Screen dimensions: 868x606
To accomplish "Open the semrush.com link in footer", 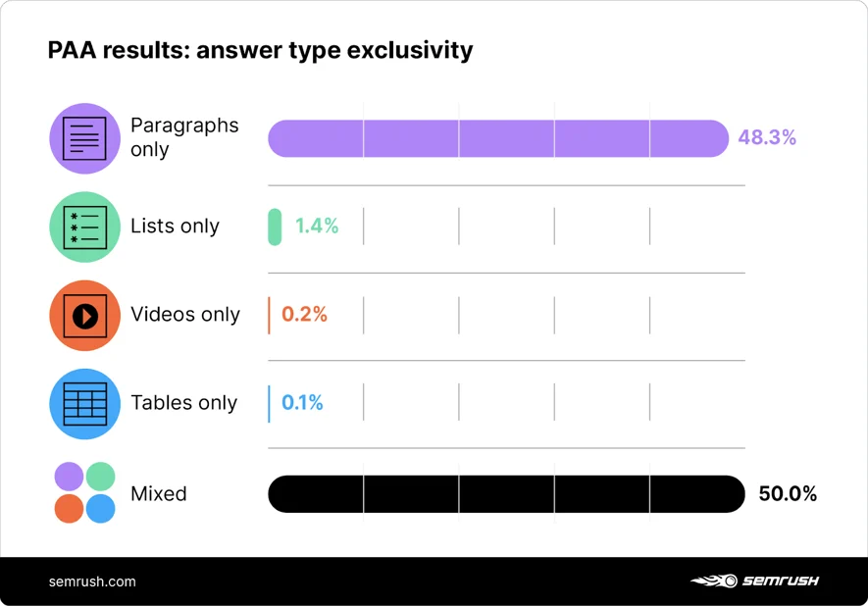I will tap(92, 581).
